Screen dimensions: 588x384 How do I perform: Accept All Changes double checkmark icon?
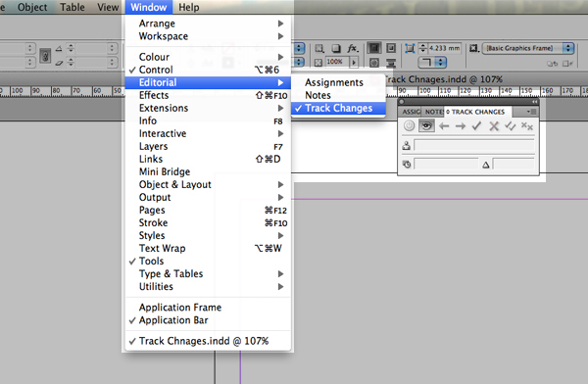[x=511, y=126]
